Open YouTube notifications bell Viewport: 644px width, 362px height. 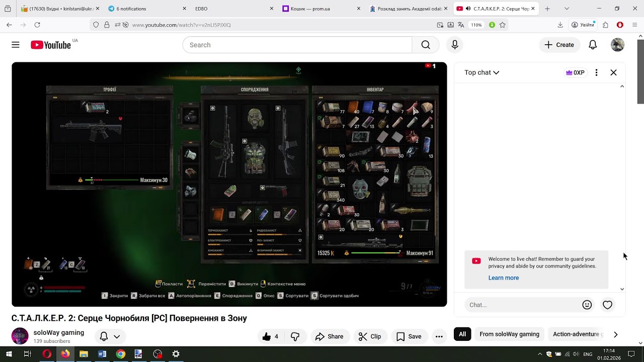click(593, 45)
